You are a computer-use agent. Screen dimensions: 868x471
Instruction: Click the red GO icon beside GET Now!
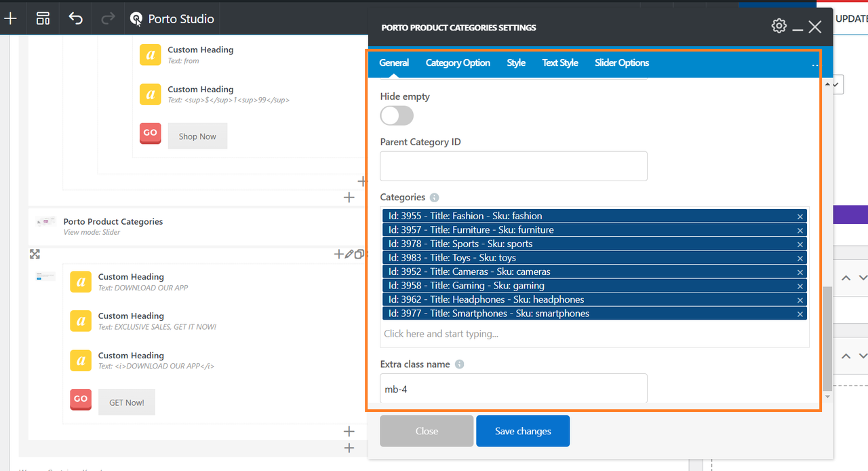(x=81, y=399)
